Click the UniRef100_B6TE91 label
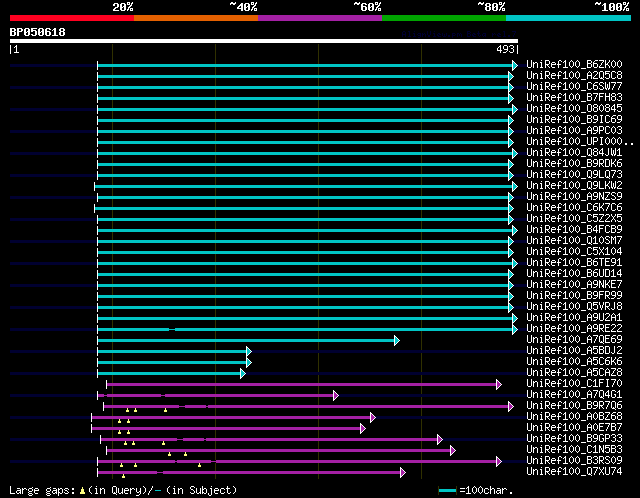The image size is (640, 498). [574, 263]
